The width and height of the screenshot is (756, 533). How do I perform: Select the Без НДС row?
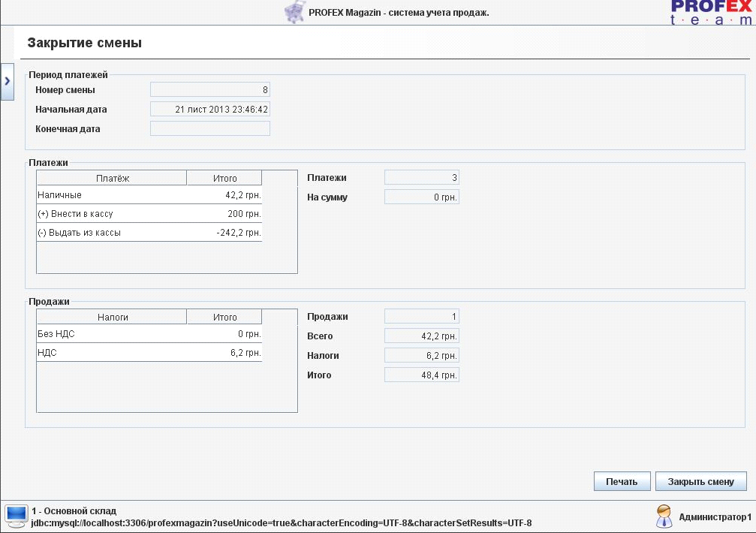(149, 334)
